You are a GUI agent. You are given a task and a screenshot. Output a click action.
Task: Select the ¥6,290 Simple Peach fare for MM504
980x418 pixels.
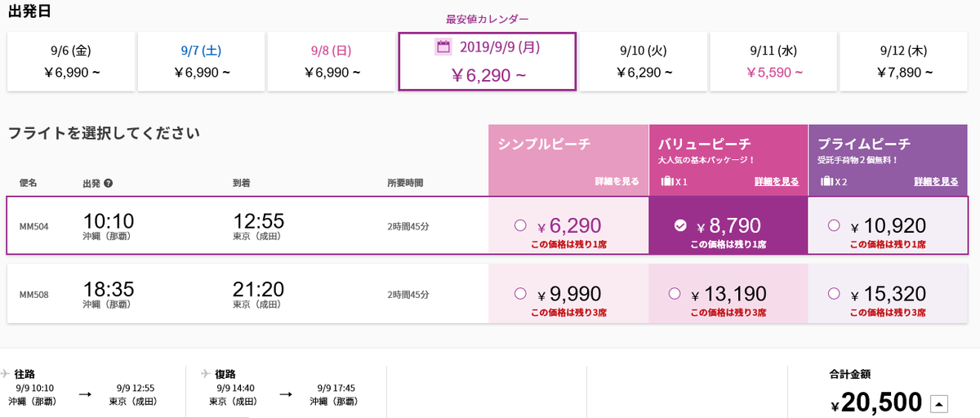(x=520, y=226)
